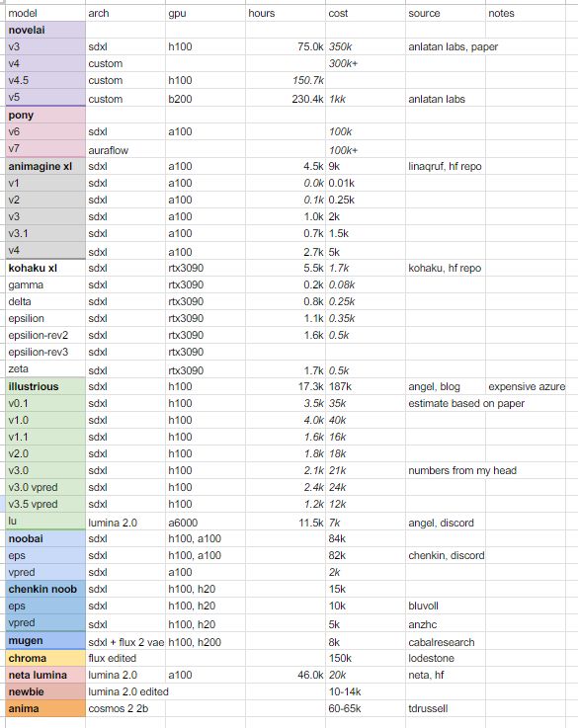Click the 'hours' column header cell
The height and width of the screenshot is (728, 578).
pos(286,13)
